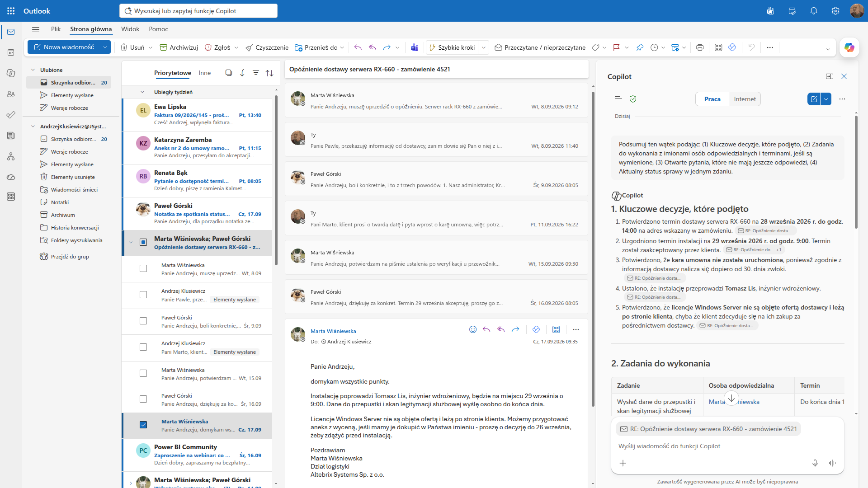Collapse the Ulubione folder group
The width and height of the screenshot is (868, 488).
pyautogui.click(x=33, y=70)
